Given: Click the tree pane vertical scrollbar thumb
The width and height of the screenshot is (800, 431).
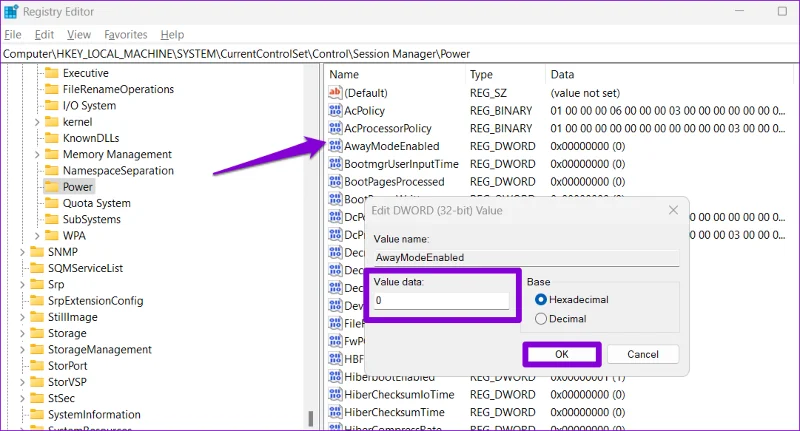Looking at the screenshot, I should [311, 419].
